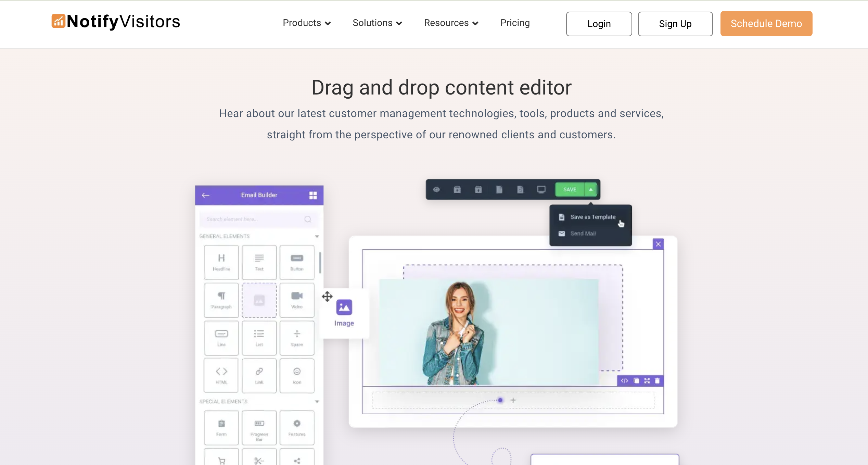Click the purple X close box
Screen dimensions: 868x465
click(x=658, y=244)
